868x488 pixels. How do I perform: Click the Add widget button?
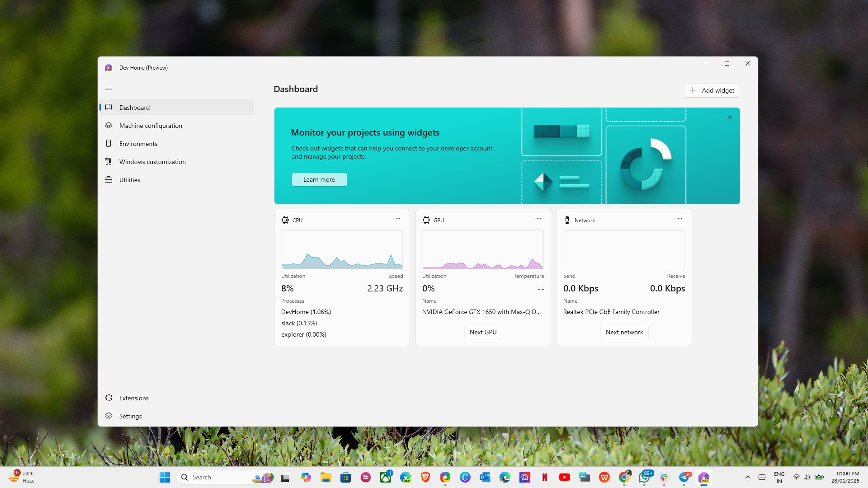(711, 90)
